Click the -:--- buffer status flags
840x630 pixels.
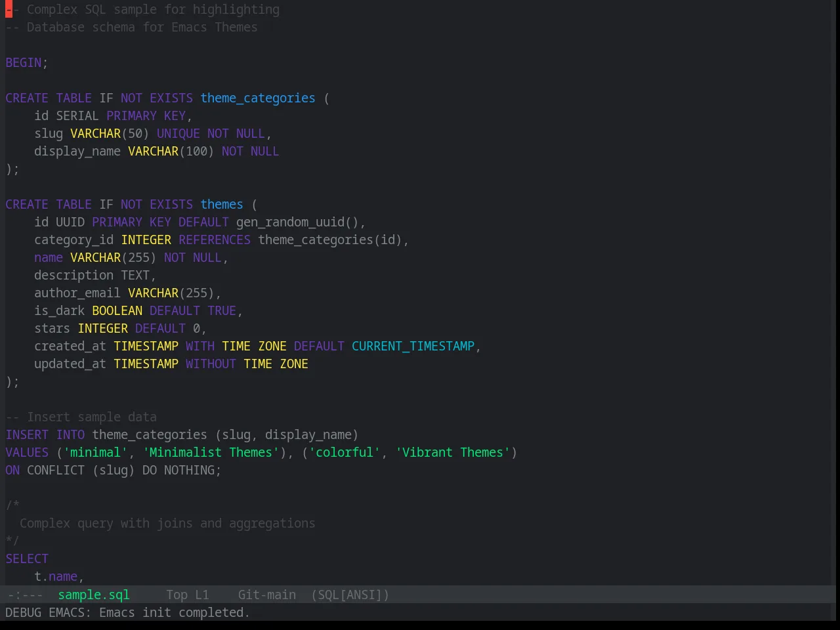pyautogui.click(x=26, y=595)
